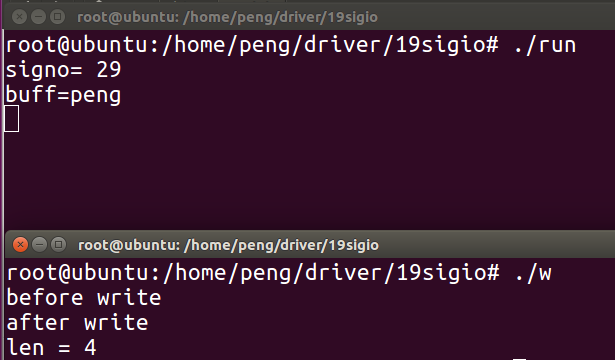615x360 pixels.
Task: Click the lower terminal prompt path
Action: tap(253, 273)
